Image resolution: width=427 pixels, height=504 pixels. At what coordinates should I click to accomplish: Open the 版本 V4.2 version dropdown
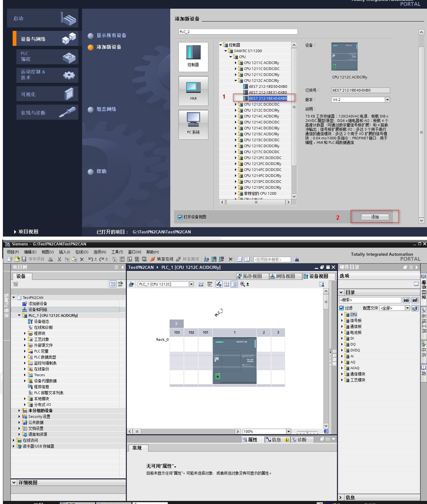pos(387,100)
